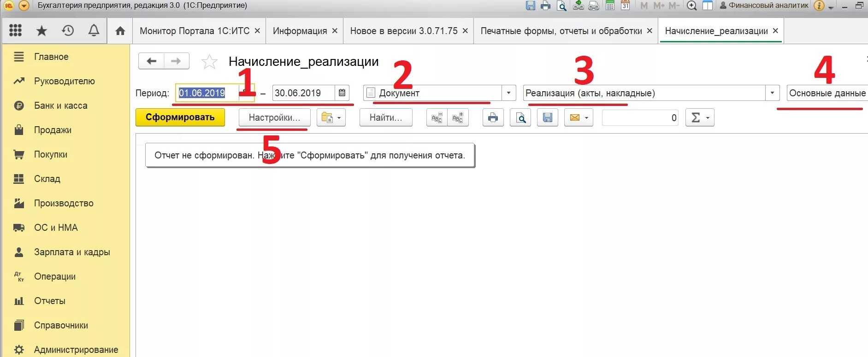Click the period start date field 01.06.2019
868x357 pixels.
pyautogui.click(x=208, y=93)
